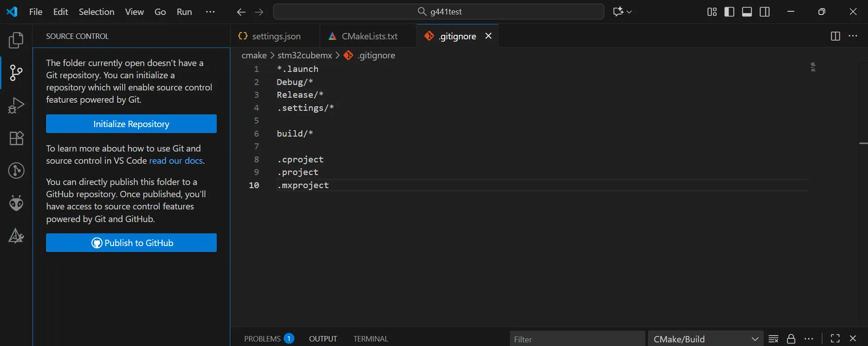
Task: Split the editor to the right
Action: [x=835, y=36]
